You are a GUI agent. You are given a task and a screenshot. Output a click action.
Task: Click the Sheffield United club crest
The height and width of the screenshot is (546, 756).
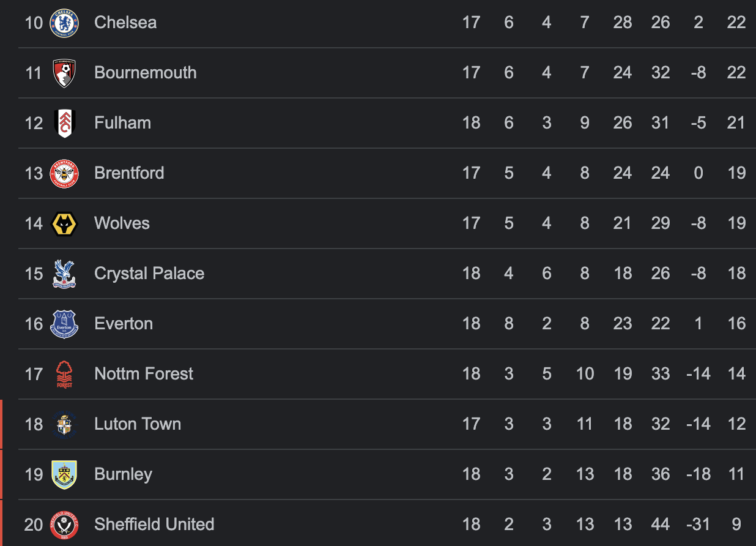64,525
